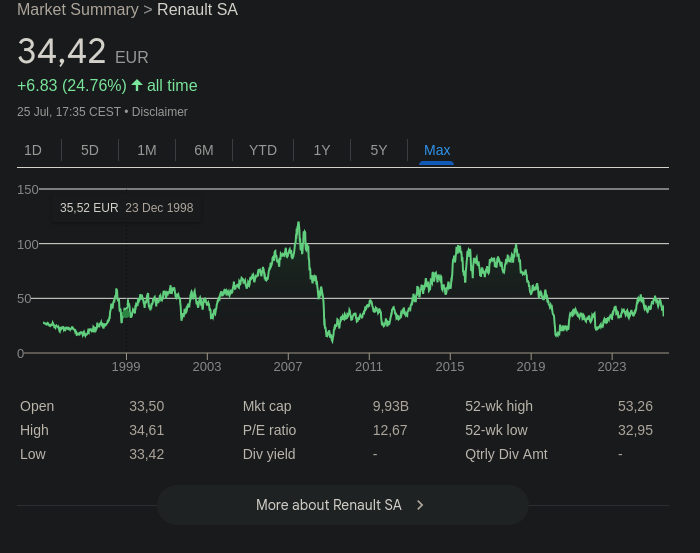Screen dimensions: 700x553
Task: Click the P/E ratio label
Action: click(x=269, y=430)
